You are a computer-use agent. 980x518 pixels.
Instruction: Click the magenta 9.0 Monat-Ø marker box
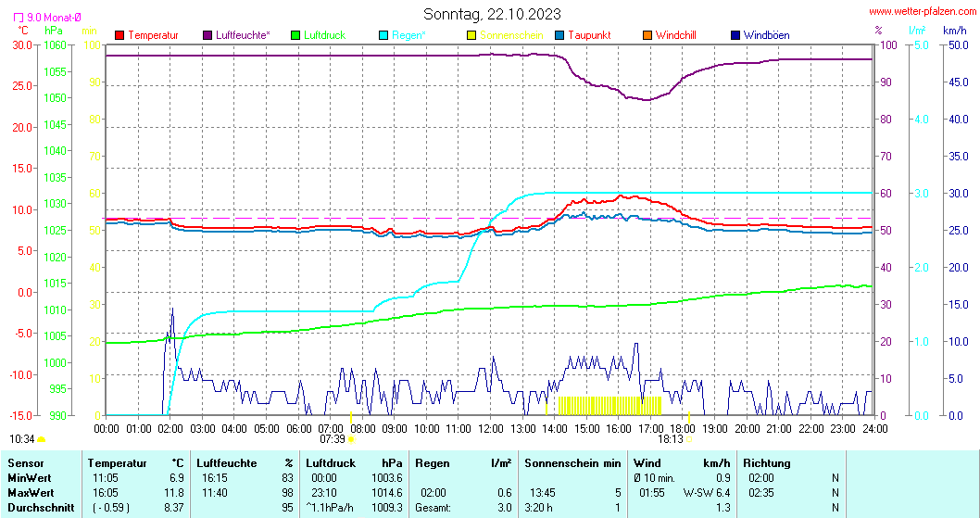pyautogui.click(x=19, y=18)
